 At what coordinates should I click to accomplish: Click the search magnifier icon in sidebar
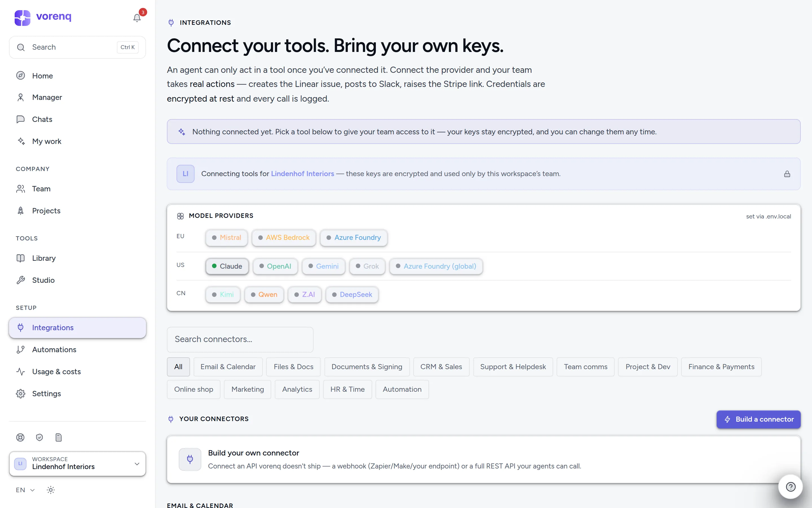click(x=21, y=47)
